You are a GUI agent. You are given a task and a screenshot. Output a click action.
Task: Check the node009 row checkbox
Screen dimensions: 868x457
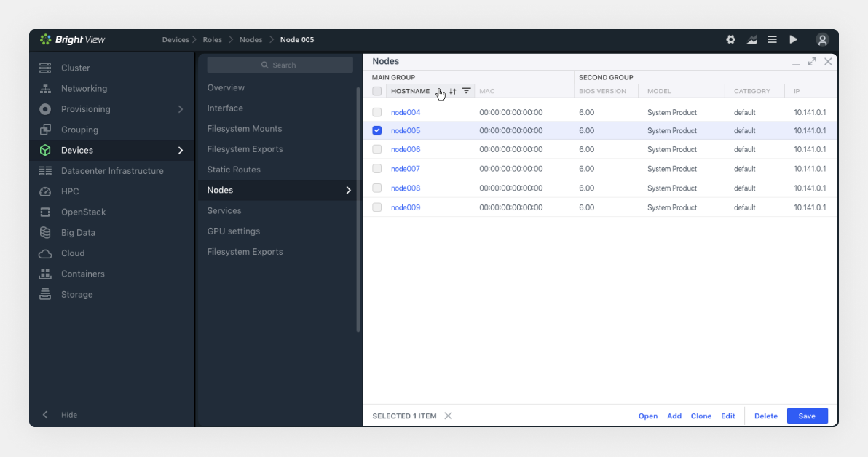pyautogui.click(x=377, y=207)
